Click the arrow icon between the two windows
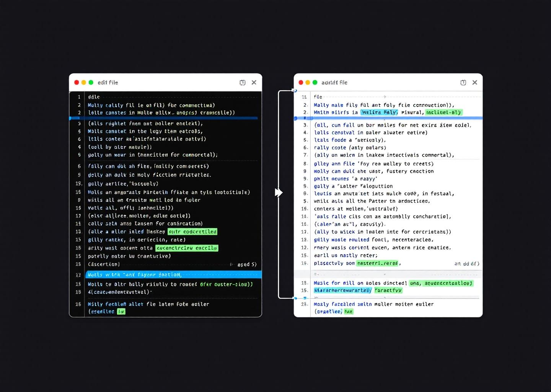The height and width of the screenshot is (392, 551). pos(279,193)
